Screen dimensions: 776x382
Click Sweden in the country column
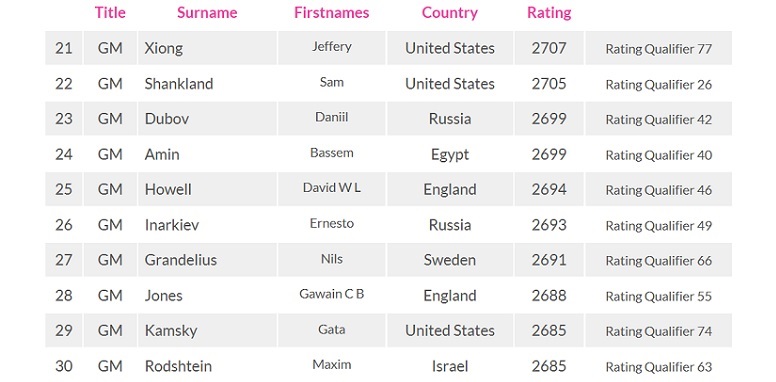tap(450, 260)
